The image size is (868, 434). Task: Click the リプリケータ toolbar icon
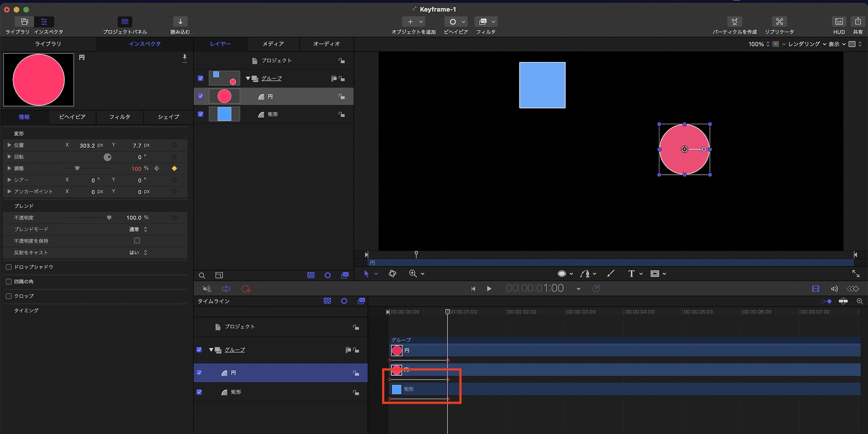[779, 22]
